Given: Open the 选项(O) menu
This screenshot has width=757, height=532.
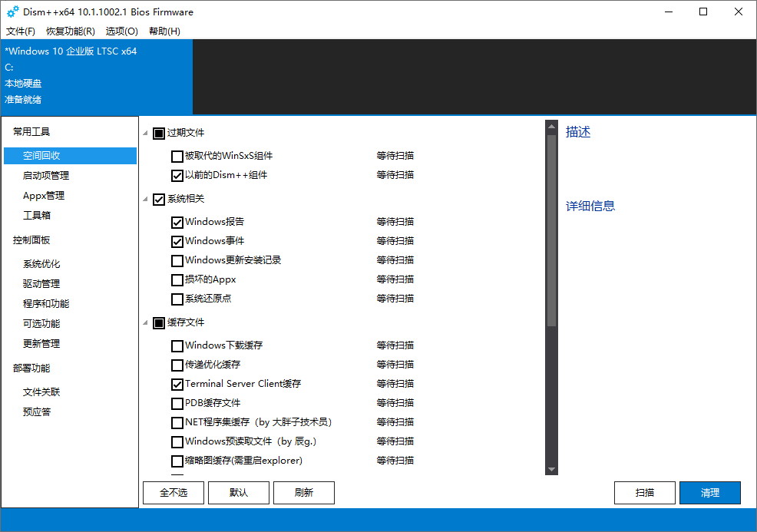Looking at the screenshot, I should point(122,31).
